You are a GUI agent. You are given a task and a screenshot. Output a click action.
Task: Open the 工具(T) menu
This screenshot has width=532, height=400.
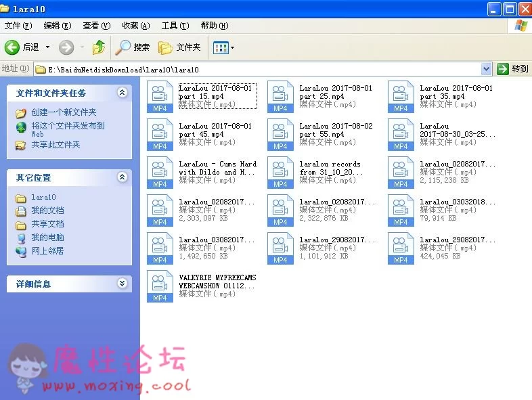pyautogui.click(x=175, y=26)
